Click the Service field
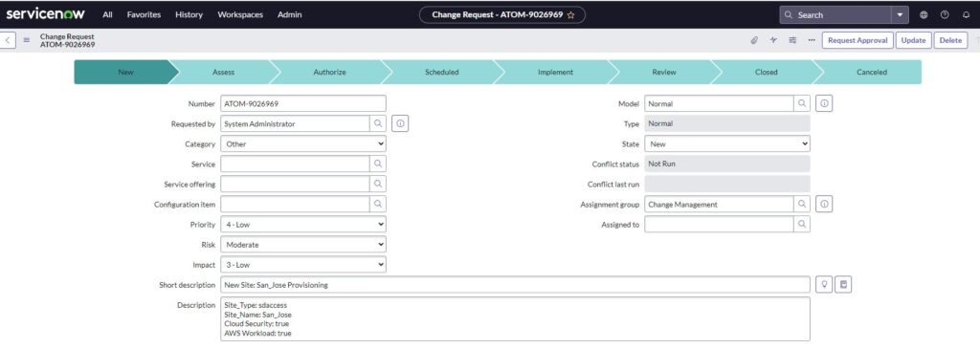The image size is (980, 349). click(x=295, y=164)
